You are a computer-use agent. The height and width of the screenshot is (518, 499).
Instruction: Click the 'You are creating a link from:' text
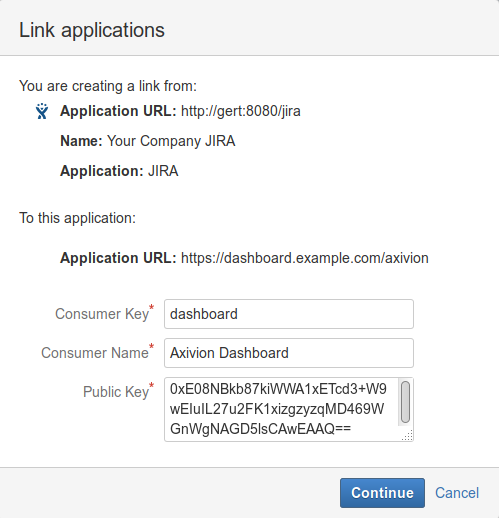[x=108, y=86]
